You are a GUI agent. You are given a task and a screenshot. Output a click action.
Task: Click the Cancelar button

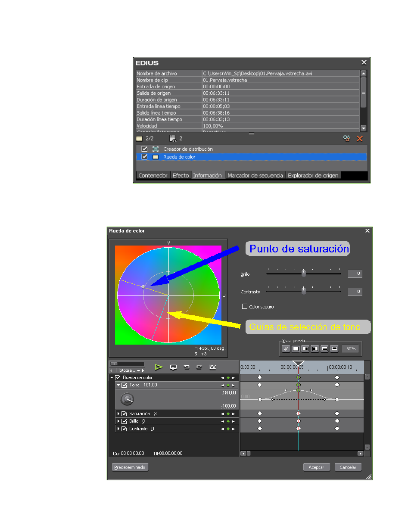point(348,467)
